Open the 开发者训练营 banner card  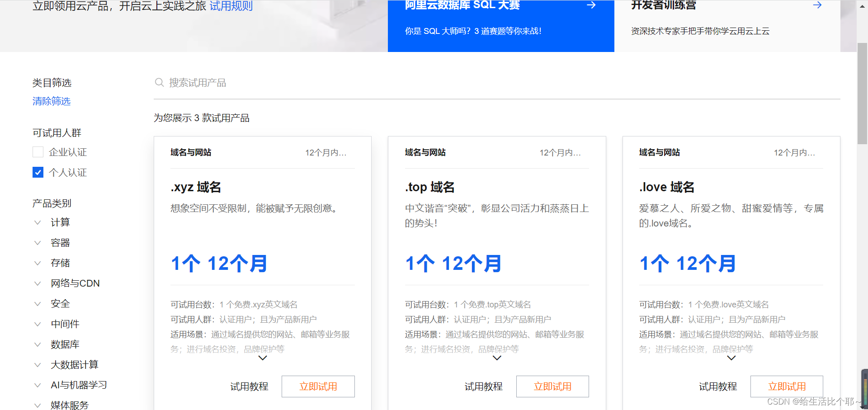[727, 26]
